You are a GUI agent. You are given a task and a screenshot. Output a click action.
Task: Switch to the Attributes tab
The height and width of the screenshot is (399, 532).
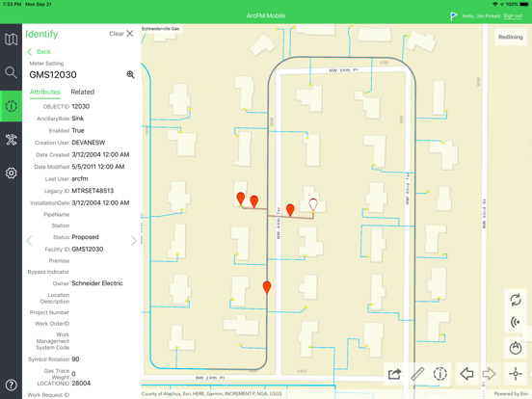(x=45, y=92)
